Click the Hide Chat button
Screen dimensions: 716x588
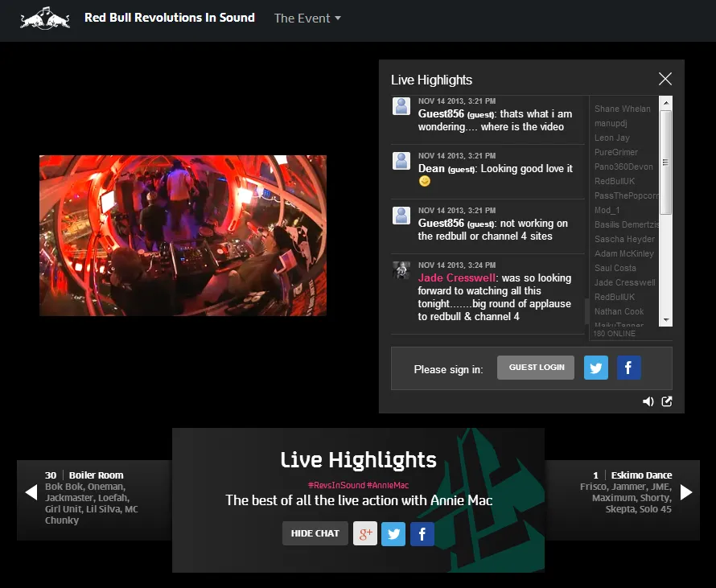point(315,533)
